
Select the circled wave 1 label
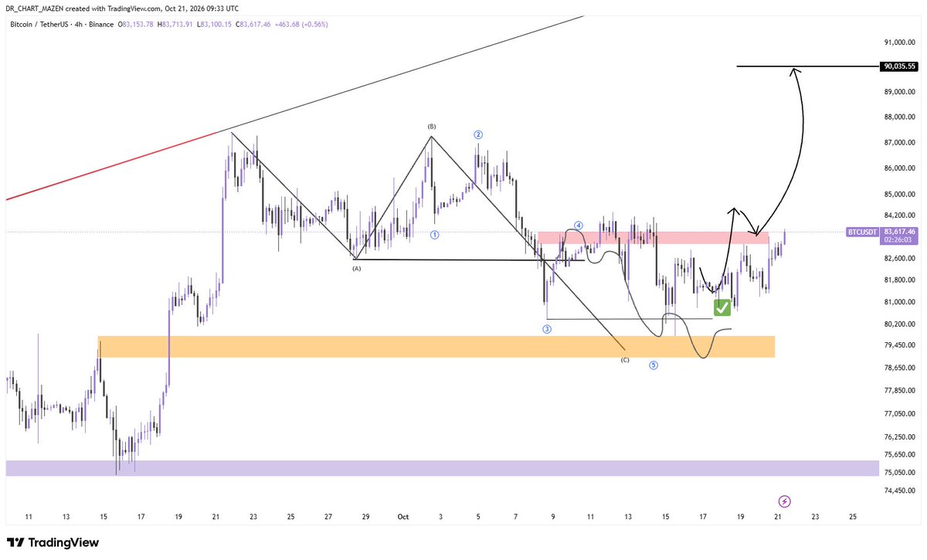(435, 234)
